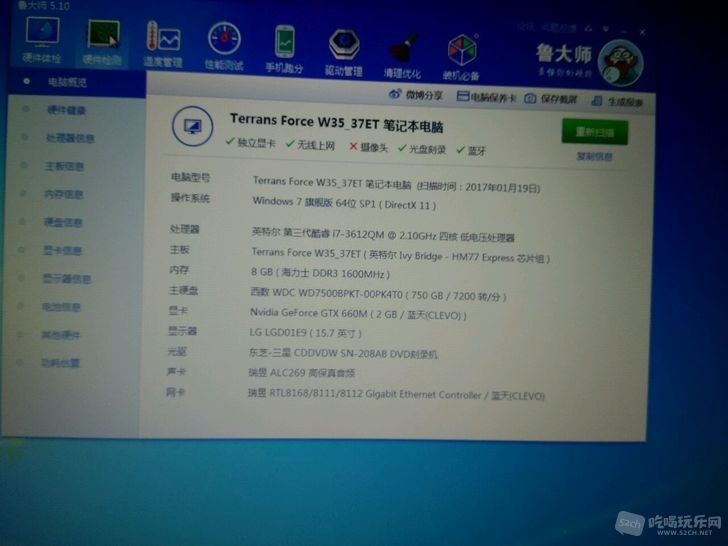Click the green 重新扫描 rescan button
728x546 pixels.
click(x=595, y=132)
